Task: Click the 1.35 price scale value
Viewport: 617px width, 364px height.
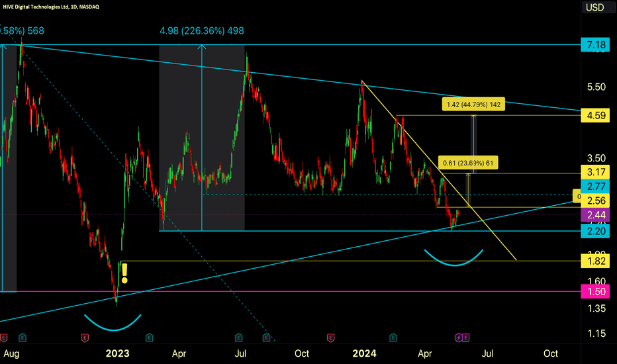Action: pyautogui.click(x=596, y=308)
